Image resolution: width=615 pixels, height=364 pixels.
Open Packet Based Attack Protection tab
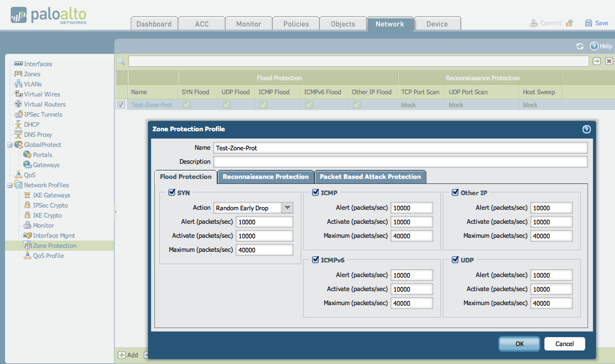click(370, 177)
